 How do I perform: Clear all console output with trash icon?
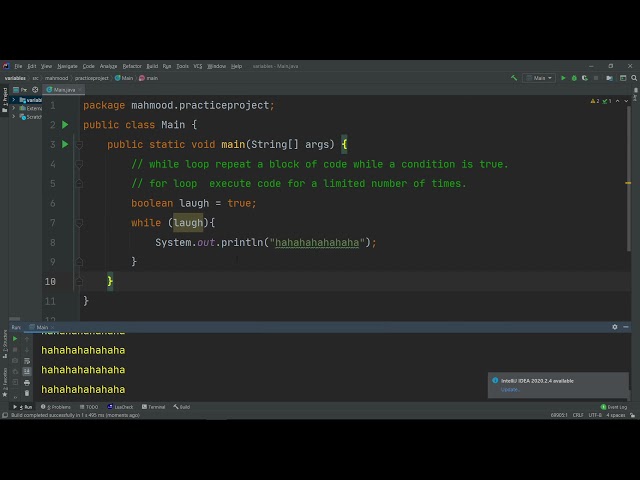pyautogui.click(x=27, y=393)
